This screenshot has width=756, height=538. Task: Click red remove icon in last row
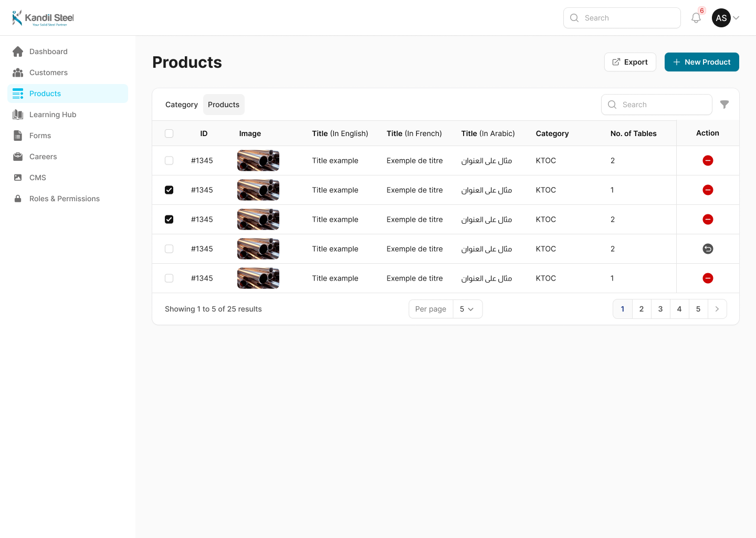(x=708, y=278)
